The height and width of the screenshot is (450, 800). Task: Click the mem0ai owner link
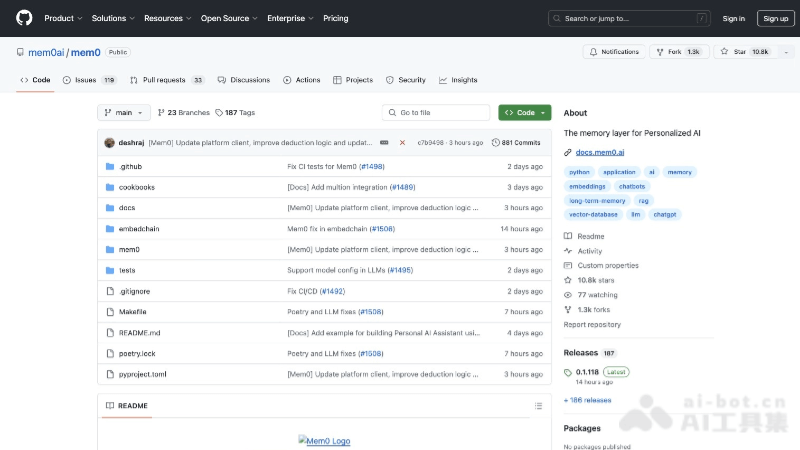click(46, 53)
